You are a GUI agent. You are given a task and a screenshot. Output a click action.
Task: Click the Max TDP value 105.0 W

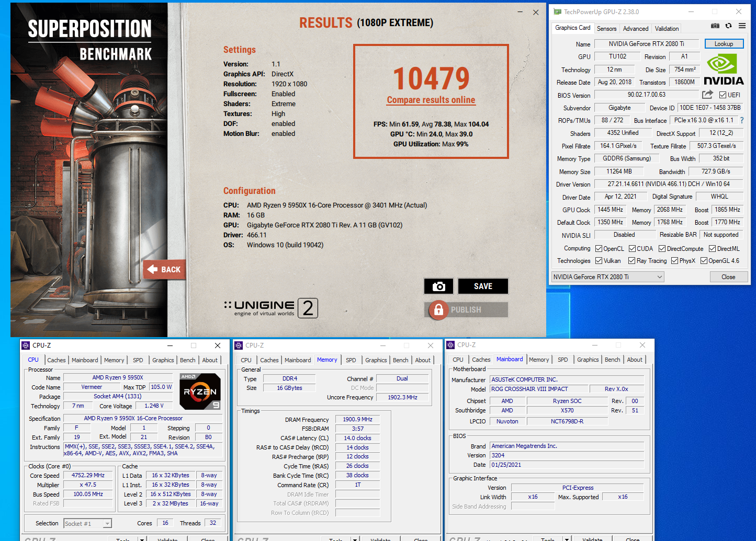pos(161,387)
